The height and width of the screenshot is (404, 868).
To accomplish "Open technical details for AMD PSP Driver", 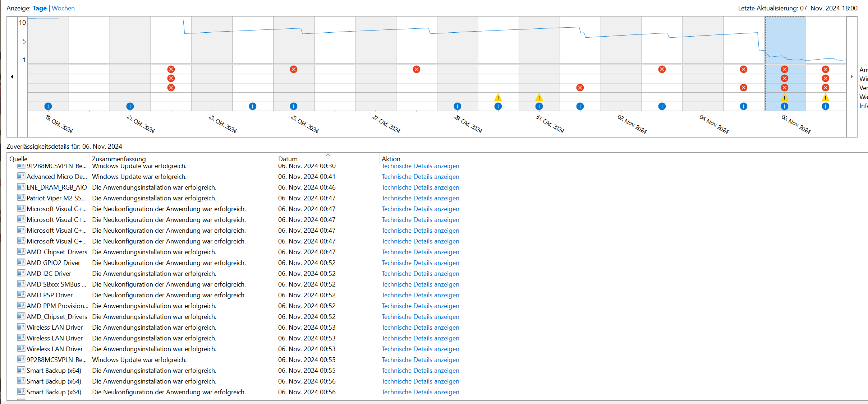I will [420, 295].
